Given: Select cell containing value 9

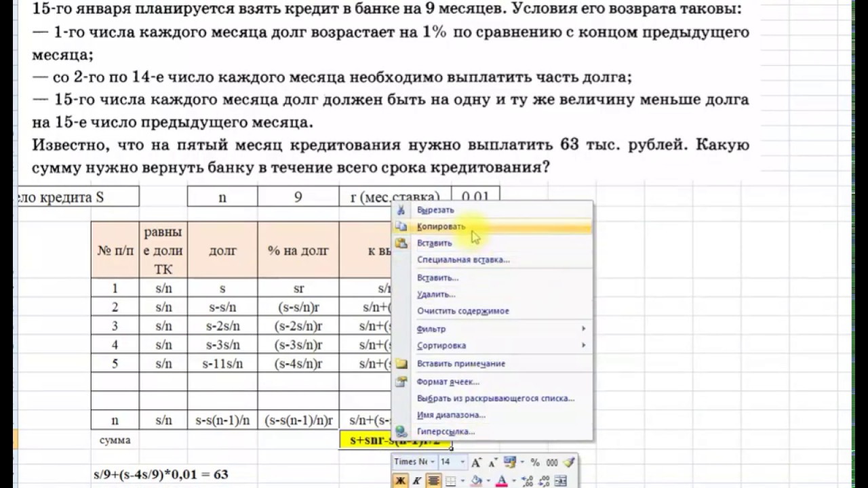Looking at the screenshot, I should click(298, 197).
